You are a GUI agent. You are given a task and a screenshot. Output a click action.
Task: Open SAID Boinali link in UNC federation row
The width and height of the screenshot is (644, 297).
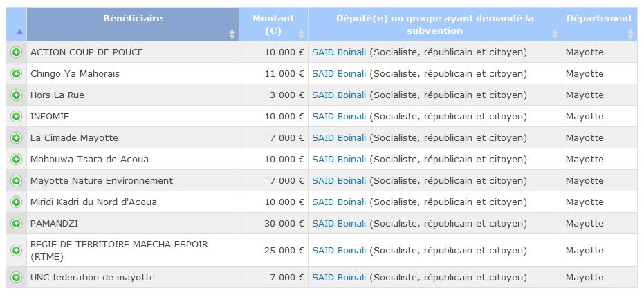[x=339, y=278]
